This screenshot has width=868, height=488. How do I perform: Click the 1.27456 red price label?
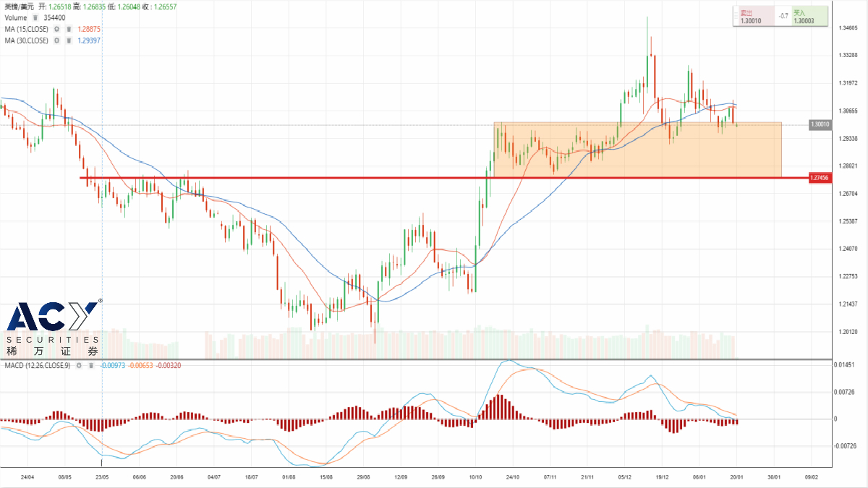click(820, 178)
